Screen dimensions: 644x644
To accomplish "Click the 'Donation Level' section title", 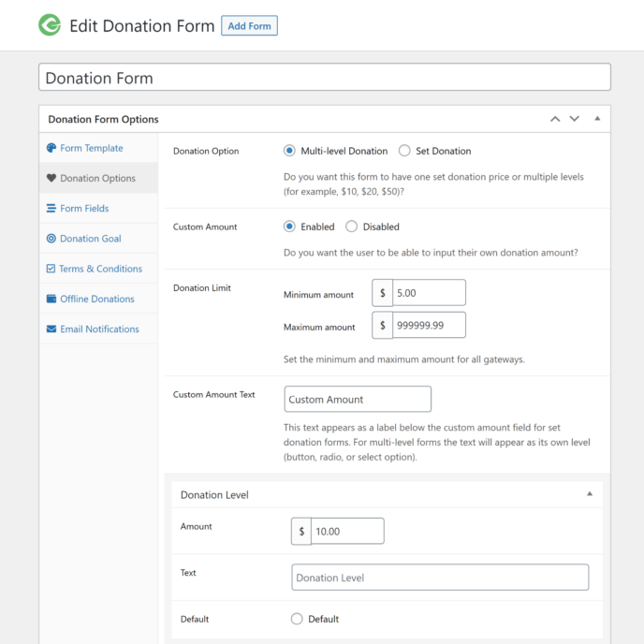I will pyautogui.click(x=214, y=495).
